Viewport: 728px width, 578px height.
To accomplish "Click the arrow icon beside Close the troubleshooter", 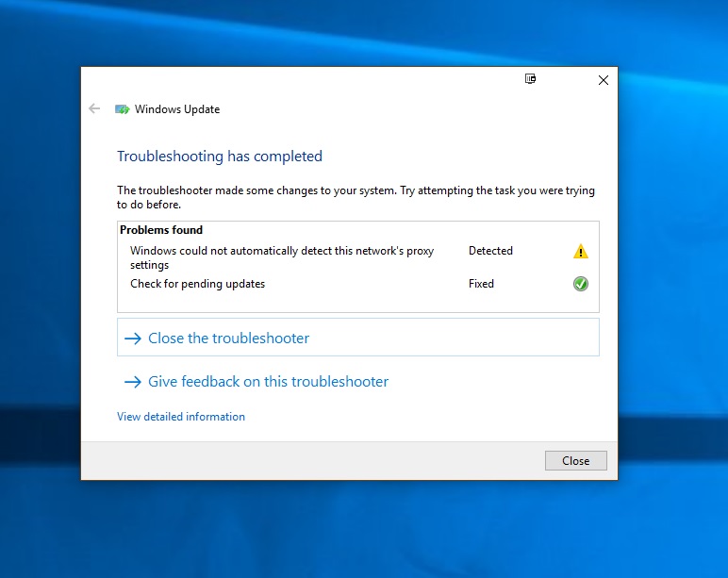I will pos(133,339).
